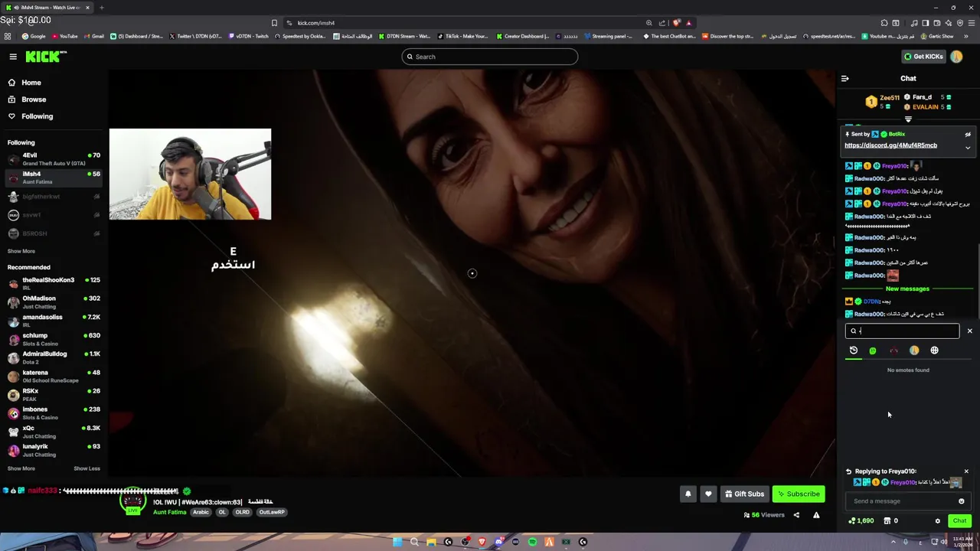980x551 pixels.
Task: Open chat settings gear
Action: [938, 521]
